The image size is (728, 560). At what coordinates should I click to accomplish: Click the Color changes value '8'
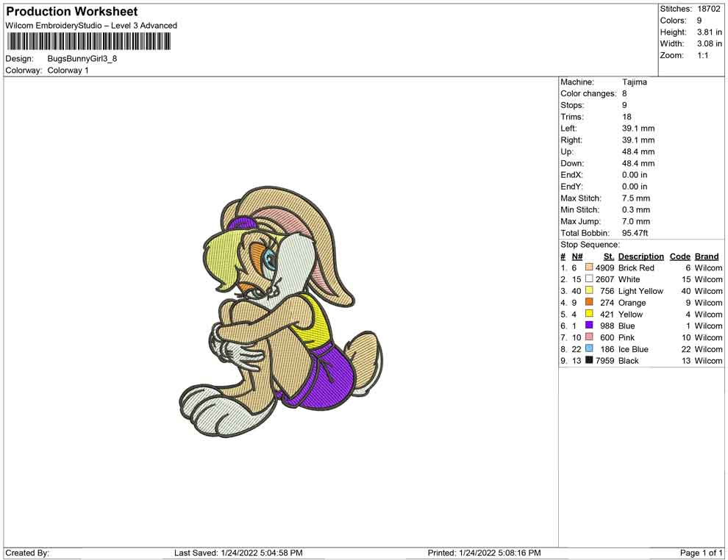click(624, 93)
